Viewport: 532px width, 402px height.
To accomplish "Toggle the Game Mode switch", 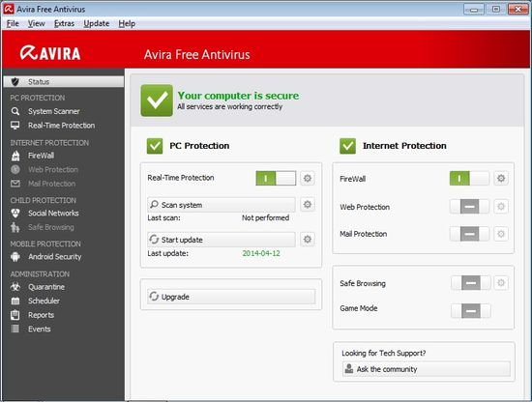I will coord(471,311).
